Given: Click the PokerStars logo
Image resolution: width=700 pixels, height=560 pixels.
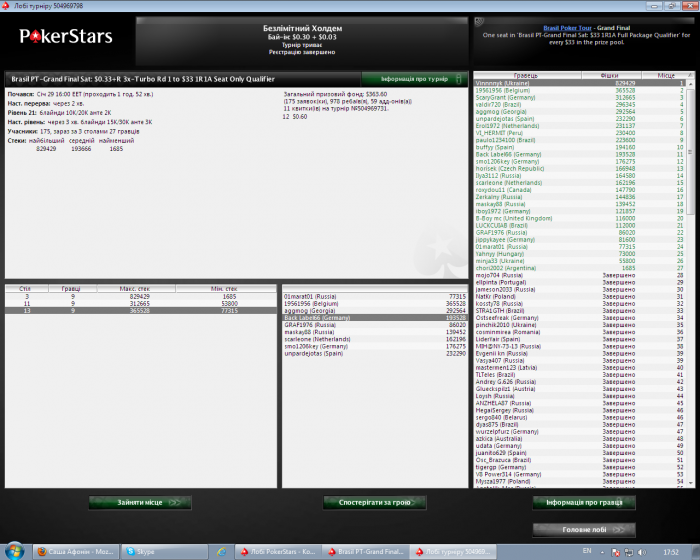Looking at the screenshot, I should 66,36.
